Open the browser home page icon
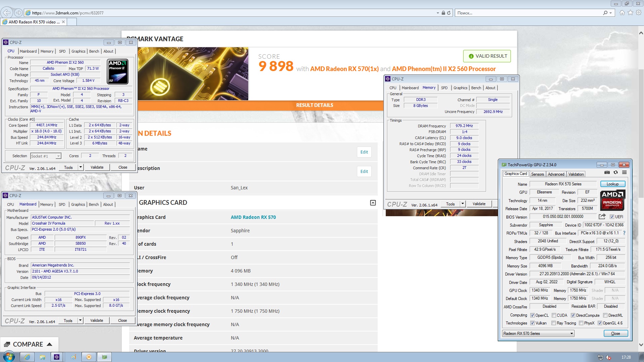The image size is (644, 362). pos(622,13)
